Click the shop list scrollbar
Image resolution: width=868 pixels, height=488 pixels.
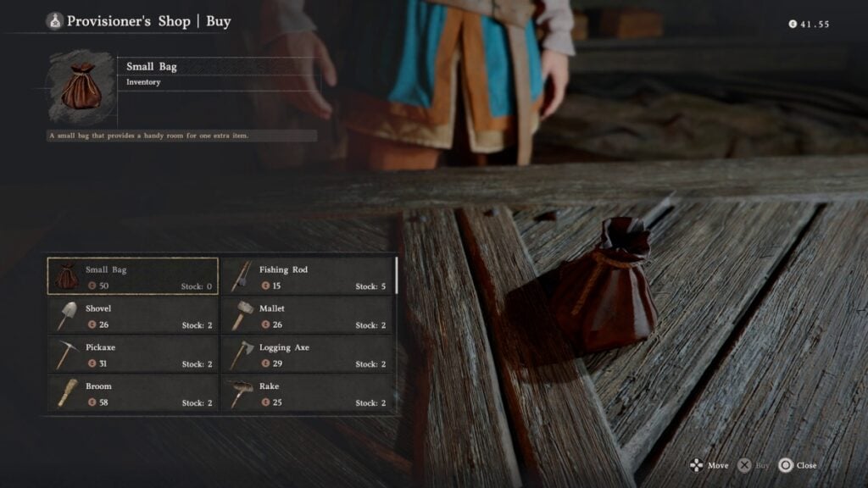pos(397,275)
